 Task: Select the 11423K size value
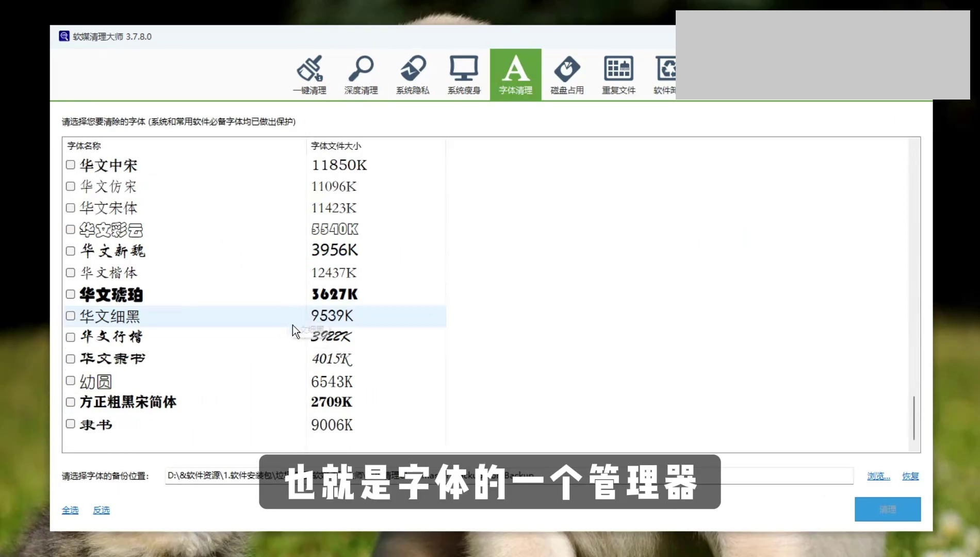tap(334, 208)
